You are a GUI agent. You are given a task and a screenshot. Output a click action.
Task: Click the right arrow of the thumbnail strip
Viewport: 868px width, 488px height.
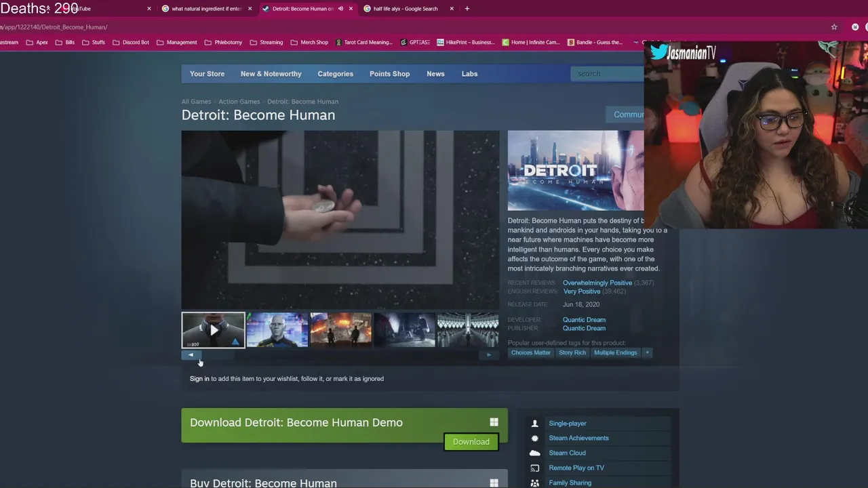489,354
